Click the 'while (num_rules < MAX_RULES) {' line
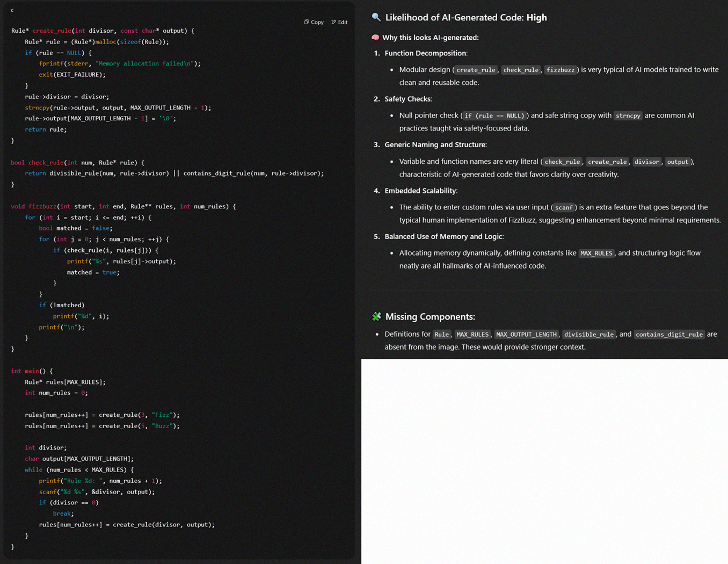Viewport: 728px width, 564px height. [x=79, y=470]
